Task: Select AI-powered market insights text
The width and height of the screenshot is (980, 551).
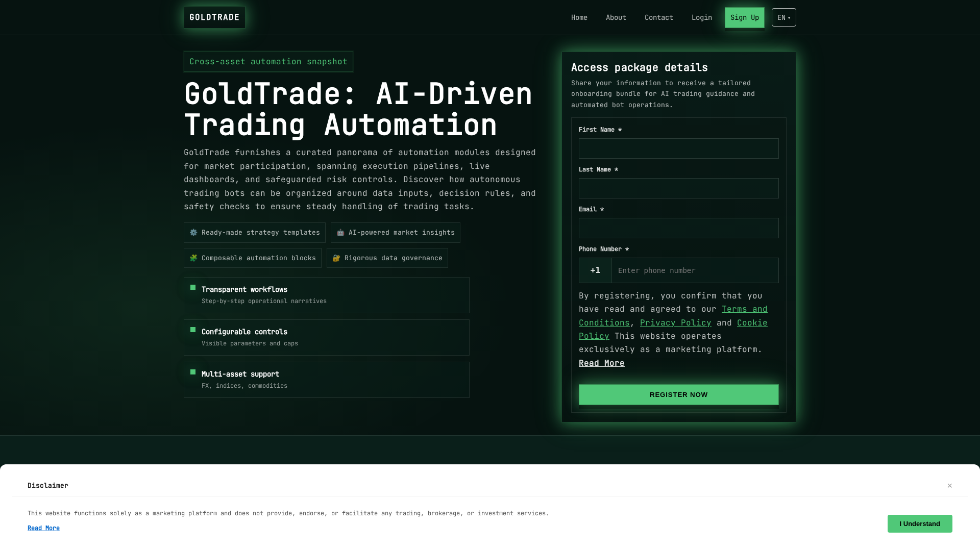Action: point(402,233)
